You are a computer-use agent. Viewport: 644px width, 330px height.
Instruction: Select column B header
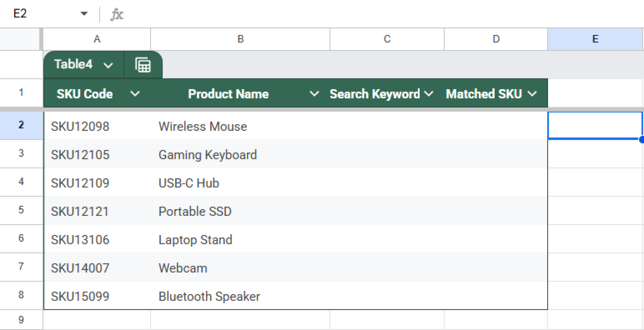click(240, 39)
